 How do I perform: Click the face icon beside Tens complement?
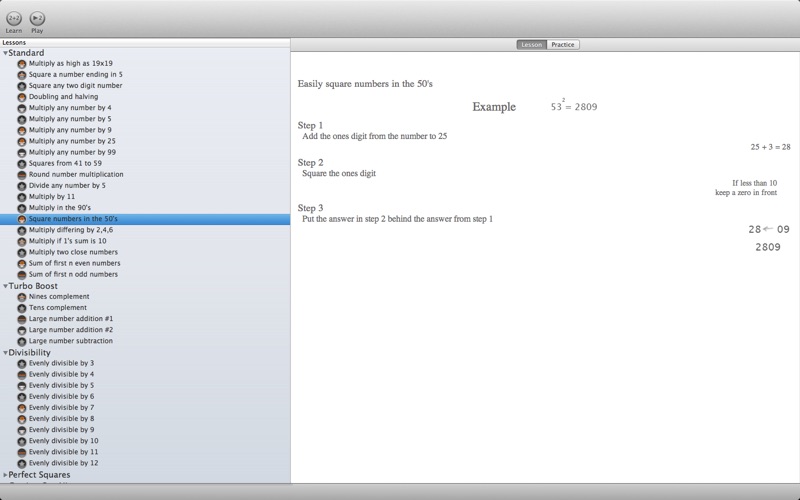pos(21,308)
